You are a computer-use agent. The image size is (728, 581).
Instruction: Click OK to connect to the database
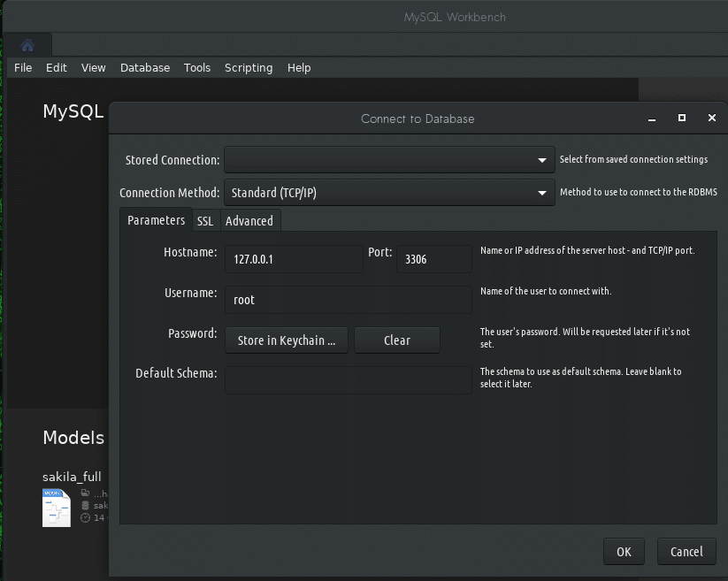[624, 551]
